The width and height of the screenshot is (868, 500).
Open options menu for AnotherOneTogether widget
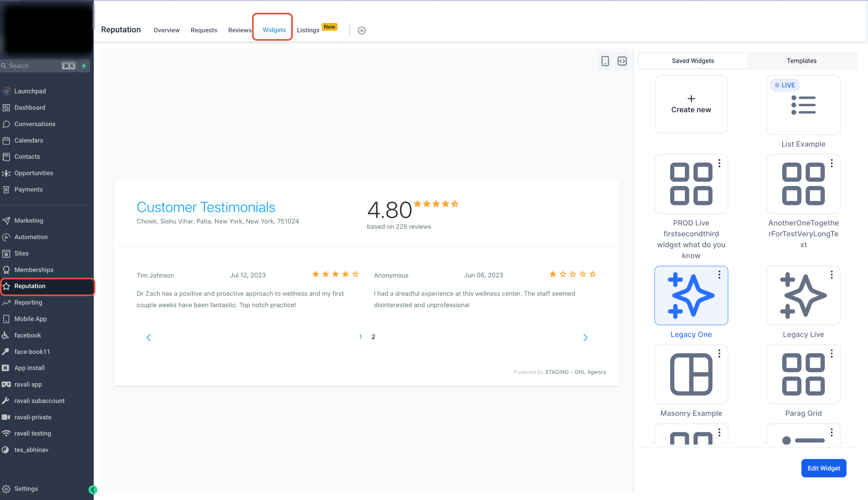[831, 163]
